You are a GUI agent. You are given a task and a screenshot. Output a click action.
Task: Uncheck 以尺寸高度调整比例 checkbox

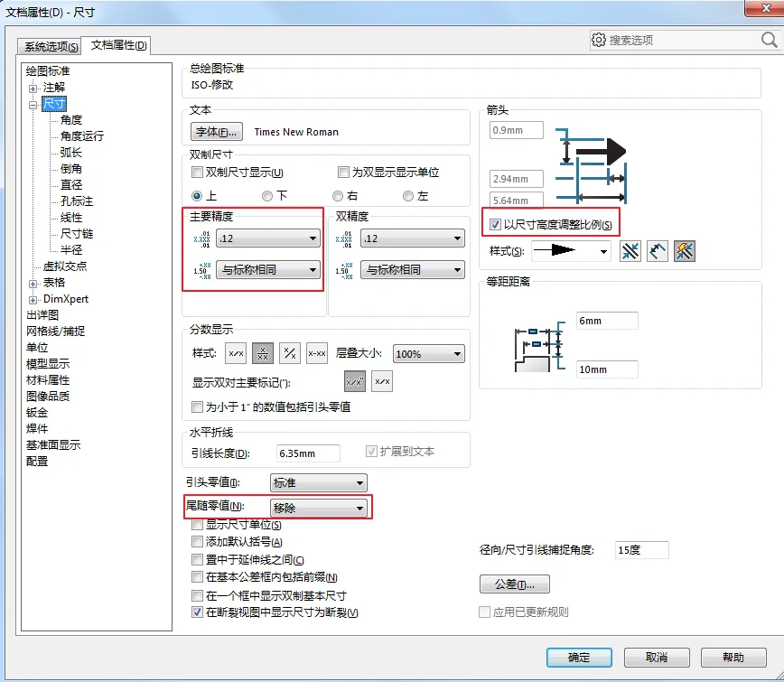pos(495,225)
